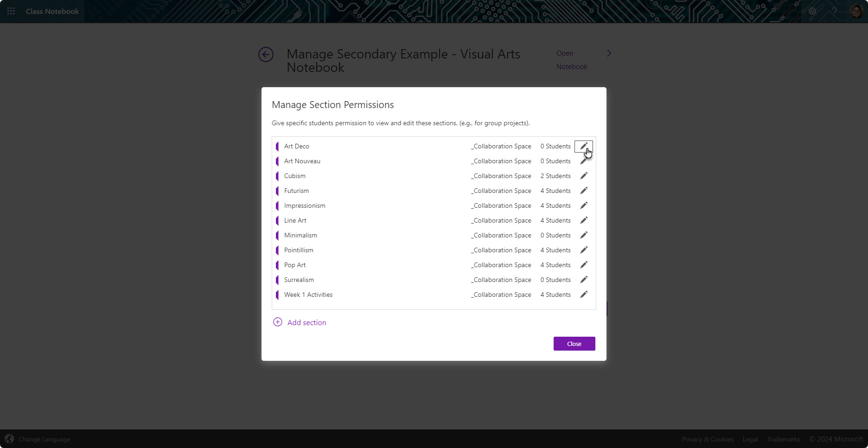The width and height of the screenshot is (868, 448).
Task: Click the Pop Art section tab icon
Action: pos(277,265)
